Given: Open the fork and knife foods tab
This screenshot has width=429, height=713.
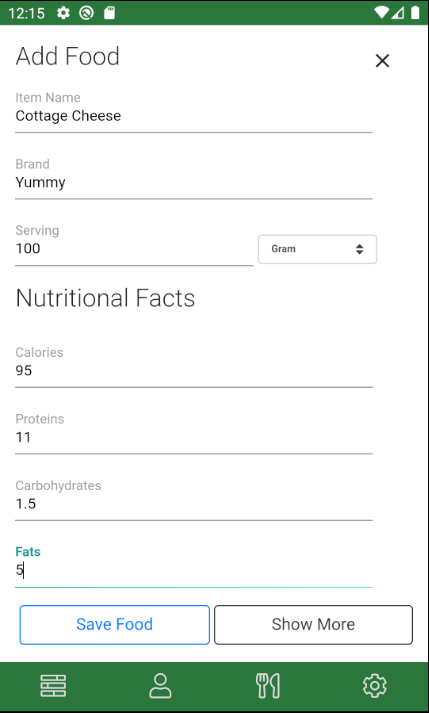Looking at the screenshot, I should click(x=268, y=686).
